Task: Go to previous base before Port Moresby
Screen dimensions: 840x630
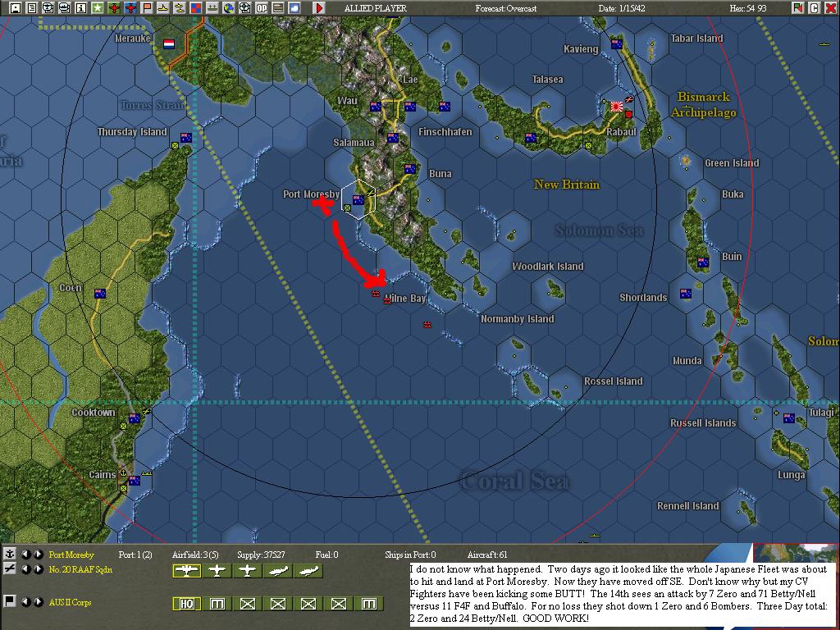Action: coord(25,555)
